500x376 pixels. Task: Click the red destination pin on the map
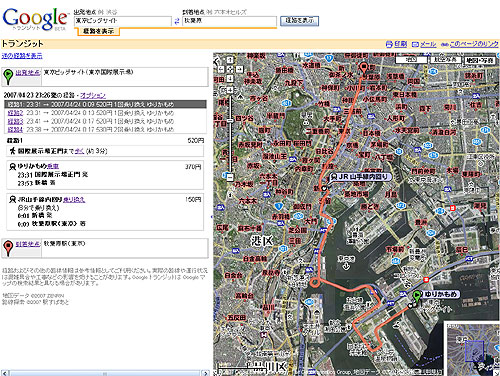[x=364, y=68]
